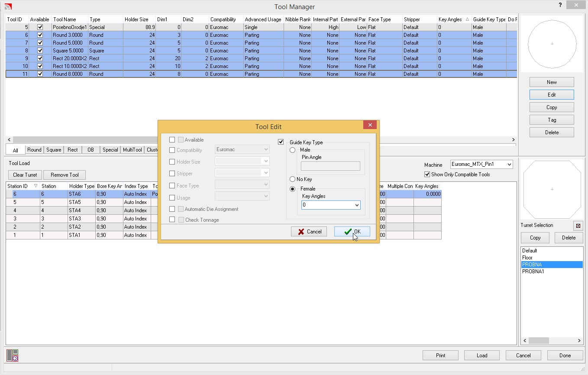Select the Male guide key radio button
The width and height of the screenshot is (588, 375).
(293, 150)
